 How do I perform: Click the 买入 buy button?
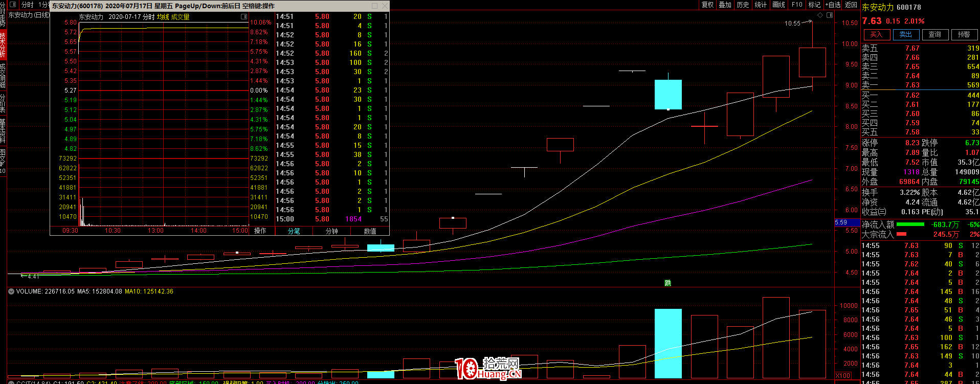coord(877,35)
